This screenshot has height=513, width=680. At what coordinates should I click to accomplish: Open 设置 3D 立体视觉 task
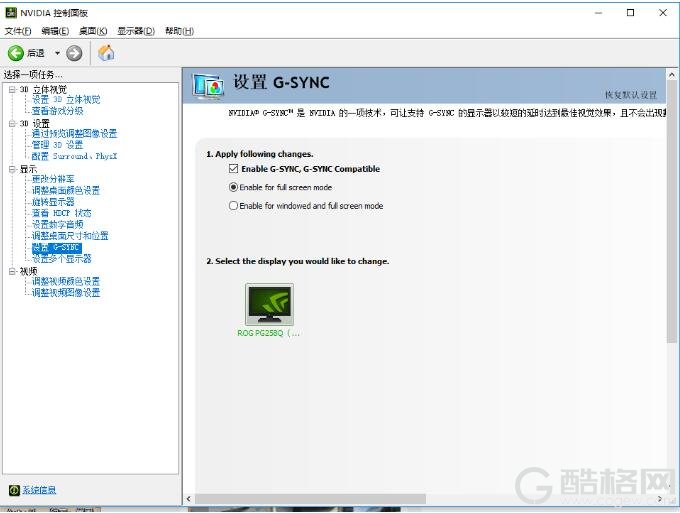point(66,100)
